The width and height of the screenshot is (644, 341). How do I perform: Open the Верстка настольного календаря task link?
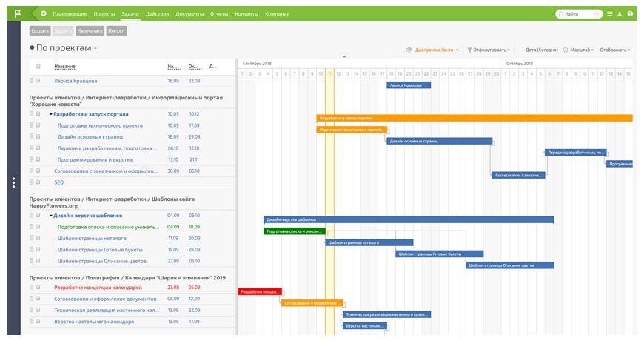[x=94, y=322]
